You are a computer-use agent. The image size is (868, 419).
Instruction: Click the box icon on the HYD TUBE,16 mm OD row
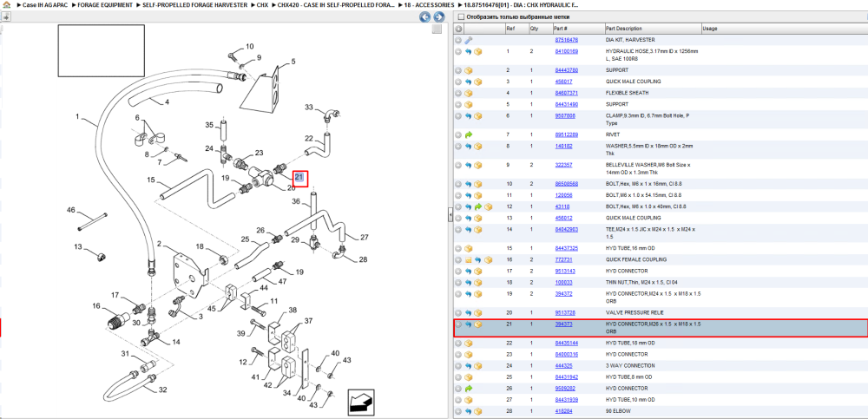coord(469,248)
